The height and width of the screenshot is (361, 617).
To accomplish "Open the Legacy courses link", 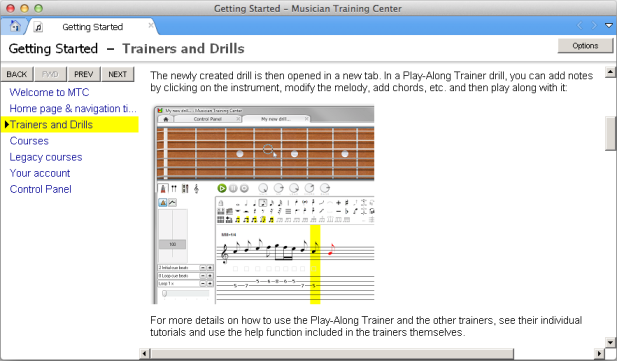I will click(46, 157).
